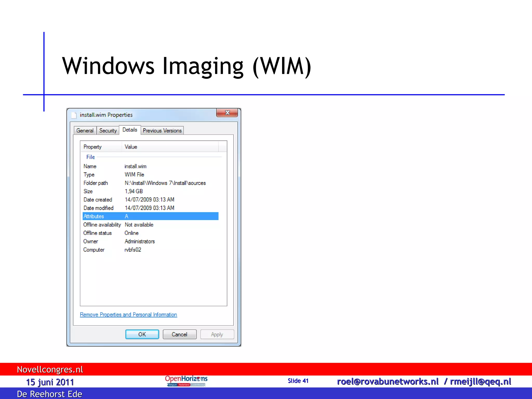
Task: Click the Value column header
Action: coord(170,147)
